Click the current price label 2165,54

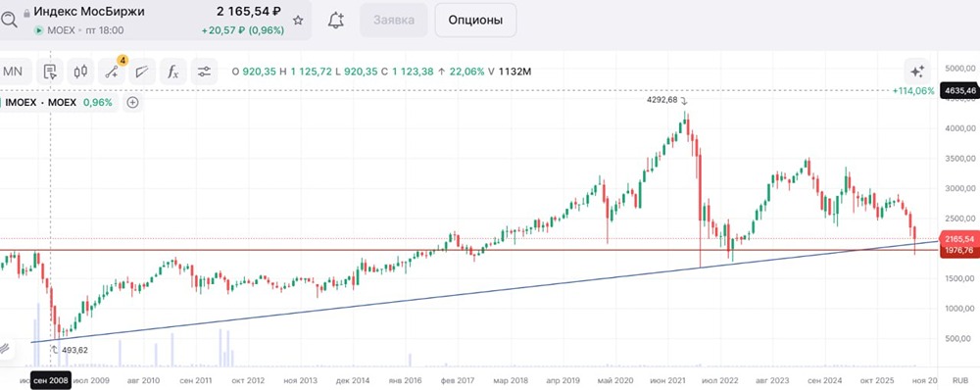pos(959,239)
